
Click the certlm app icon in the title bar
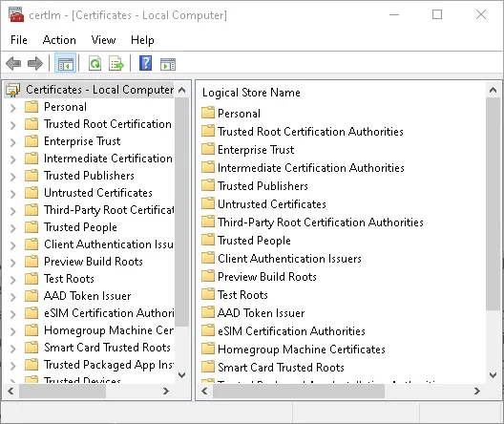pos(16,14)
